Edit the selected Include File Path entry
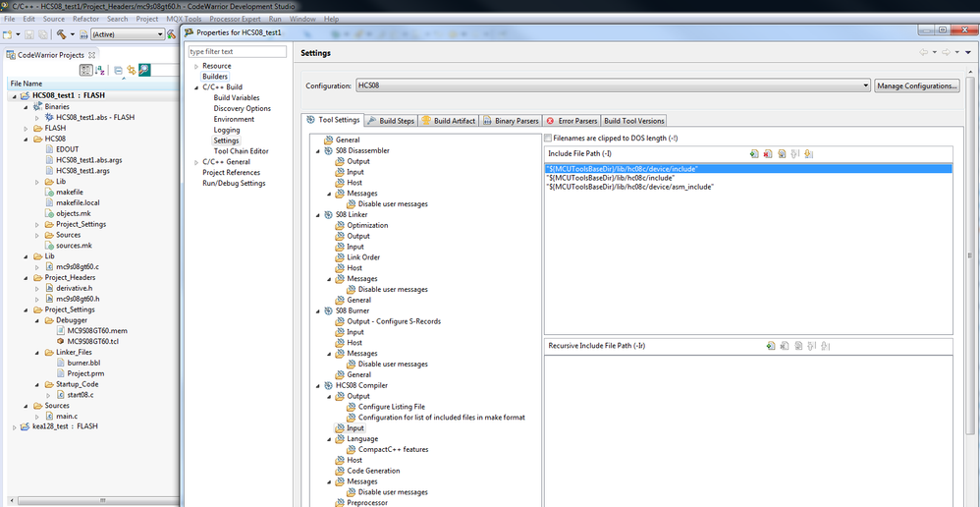Screen dimensions: 980x507 (782, 154)
